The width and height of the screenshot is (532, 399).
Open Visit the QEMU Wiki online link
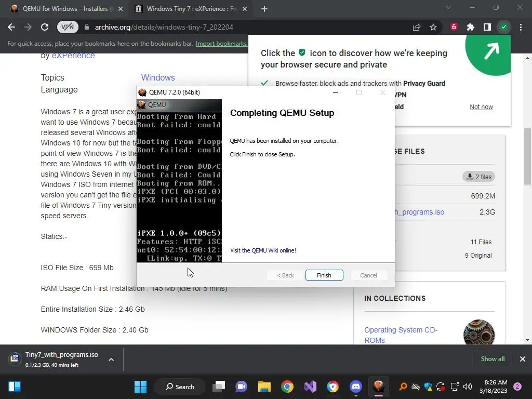(x=263, y=250)
